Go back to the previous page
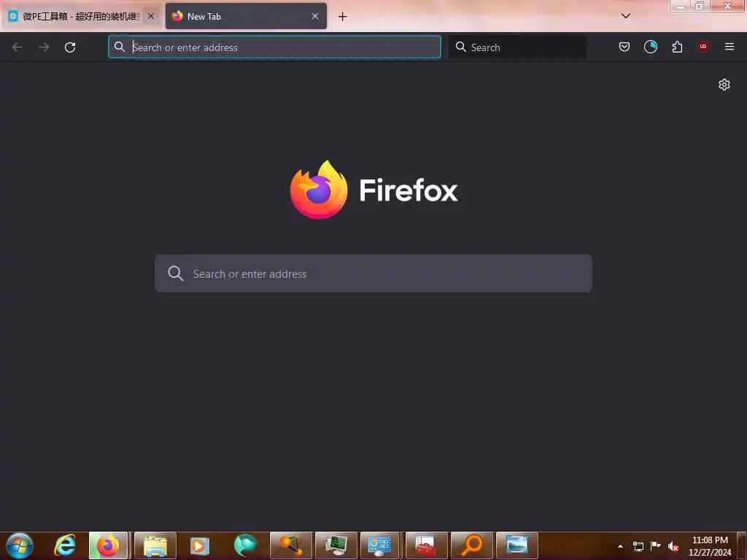The width and height of the screenshot is (747, 560). [x=18, y=47]
